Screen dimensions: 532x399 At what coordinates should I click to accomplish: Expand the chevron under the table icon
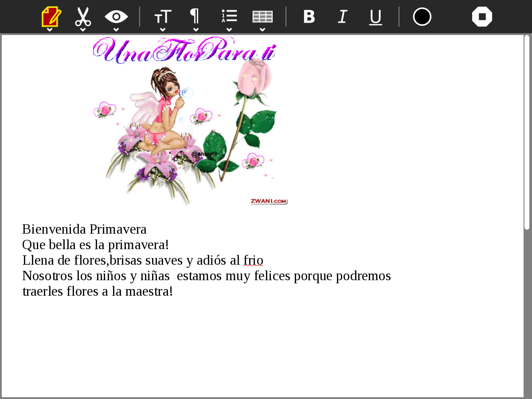pos(262,30)
